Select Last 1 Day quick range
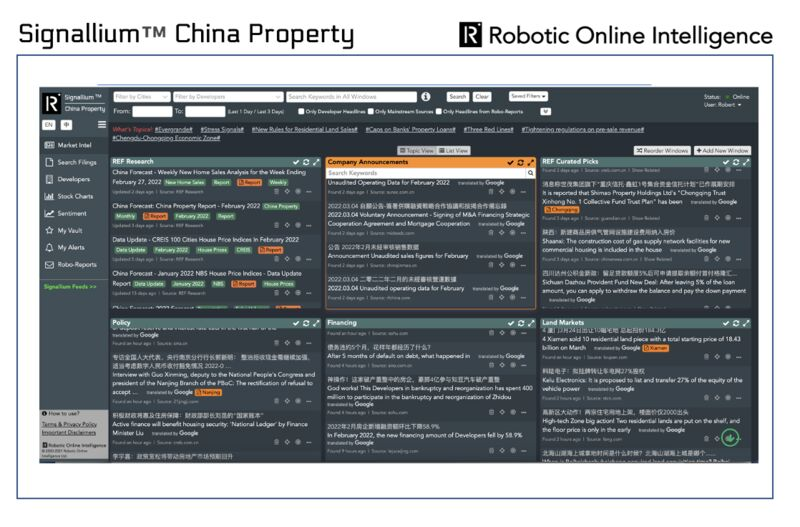 tap(240, 112)
